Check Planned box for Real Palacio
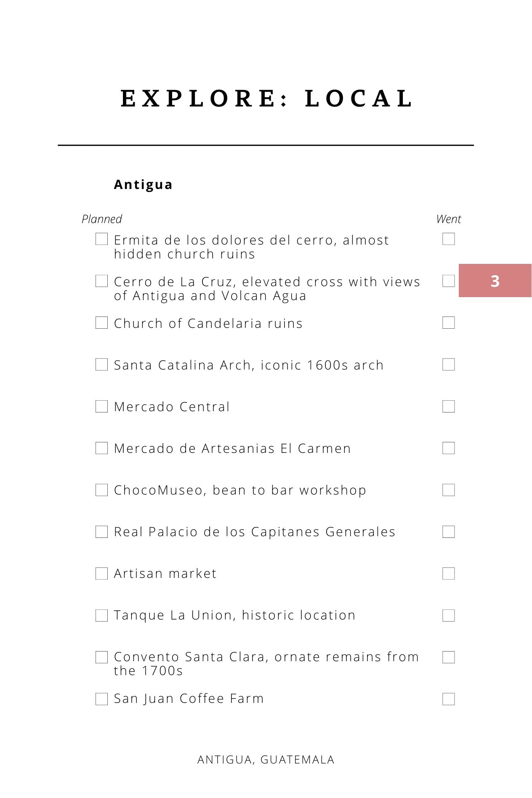The width and height of the screenshot is (532, 798). (x=101, y=532)
